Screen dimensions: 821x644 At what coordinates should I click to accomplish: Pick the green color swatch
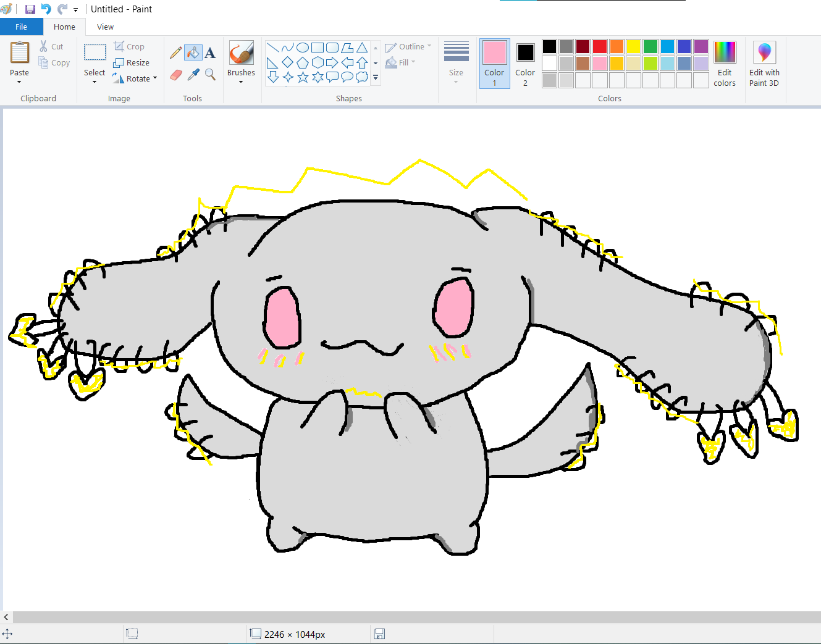(x=650, y=46)
